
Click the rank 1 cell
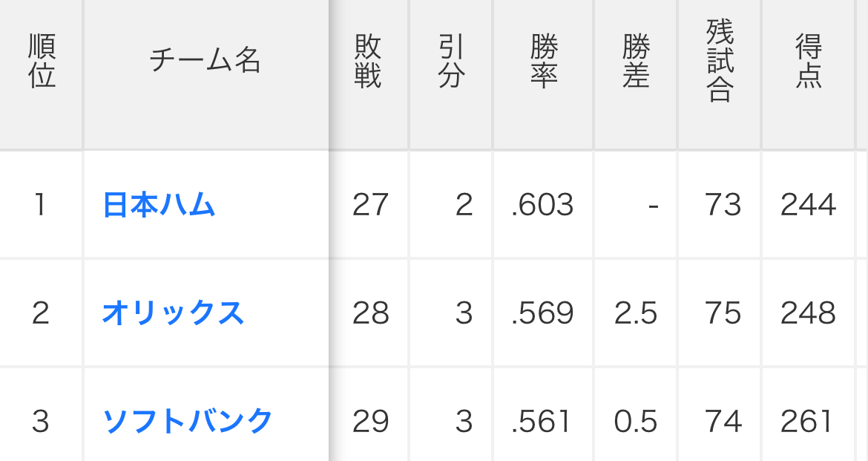pos(42,204)
